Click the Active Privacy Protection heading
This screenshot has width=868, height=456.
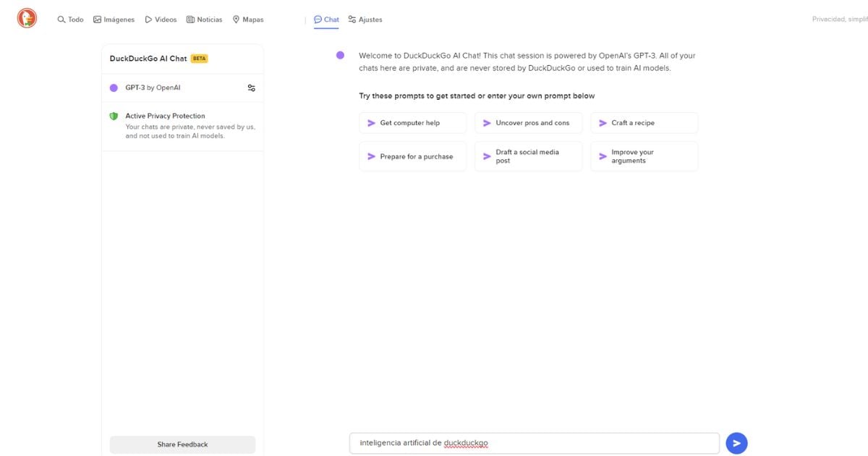click(x=165, y=116)
